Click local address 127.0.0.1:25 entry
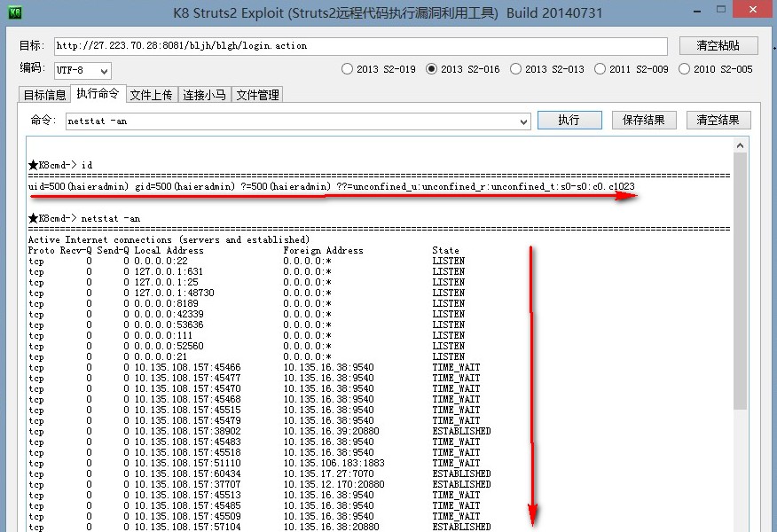The height and width of the screenshot is (532, 777). coord(166,282)
